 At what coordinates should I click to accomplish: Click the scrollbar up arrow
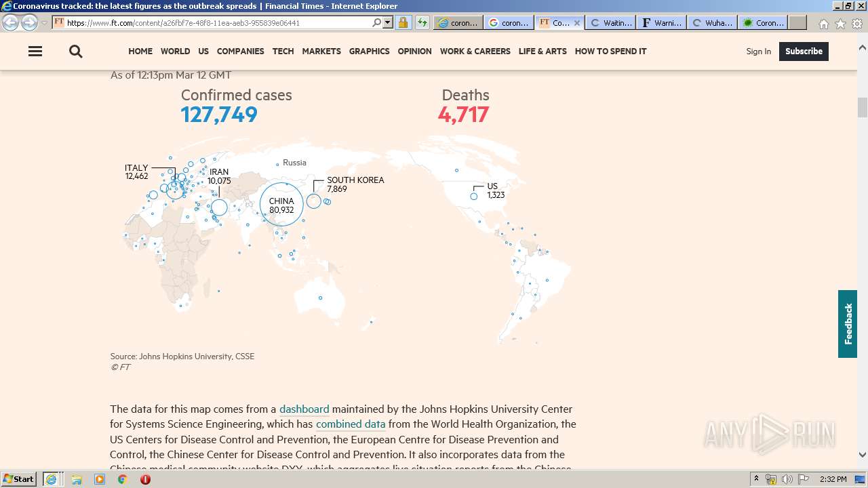tap(863, 47)
